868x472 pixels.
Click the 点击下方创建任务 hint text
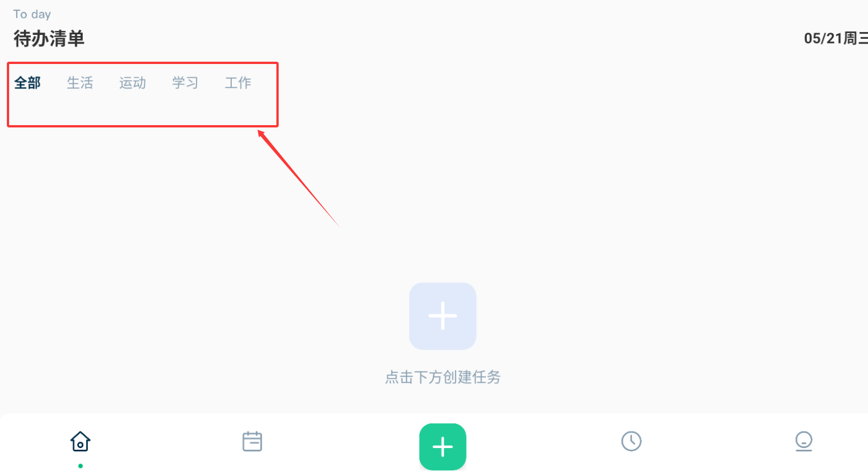[x=443, y=377]
